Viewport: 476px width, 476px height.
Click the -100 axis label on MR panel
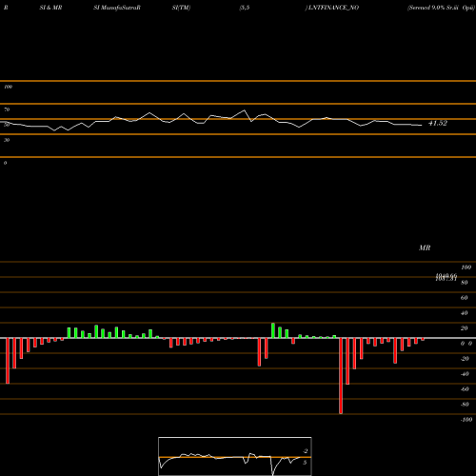[466, 420]
